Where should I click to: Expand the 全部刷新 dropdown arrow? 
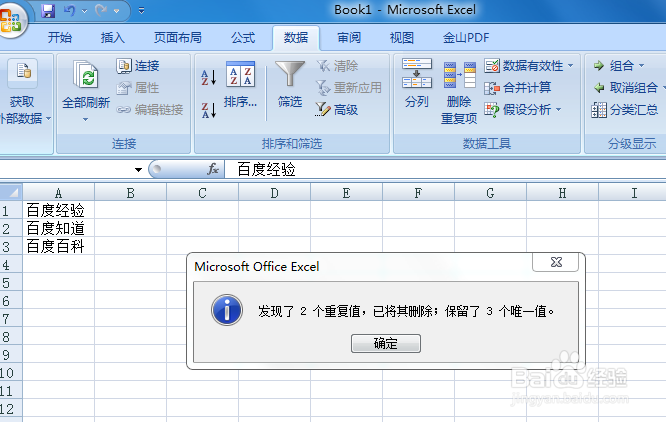point(86,120)
